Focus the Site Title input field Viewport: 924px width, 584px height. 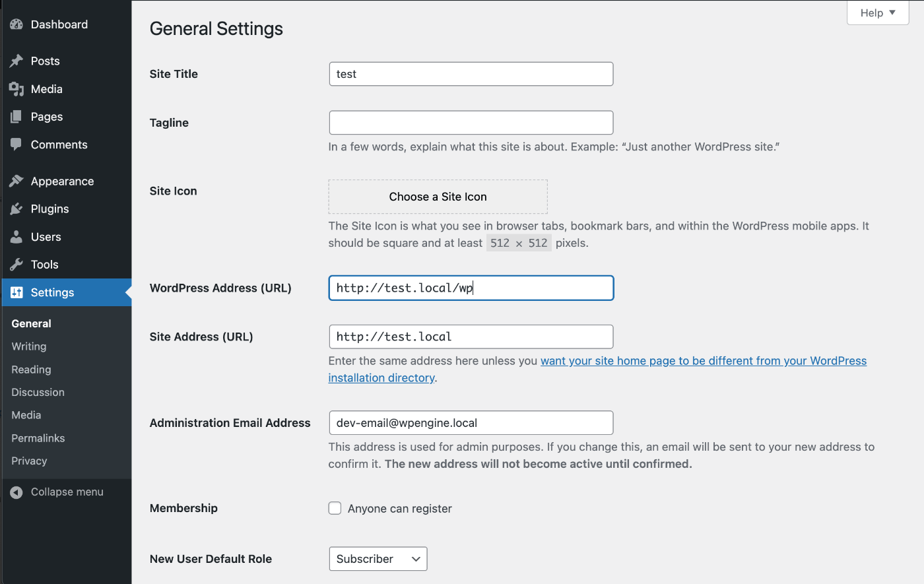471,74
